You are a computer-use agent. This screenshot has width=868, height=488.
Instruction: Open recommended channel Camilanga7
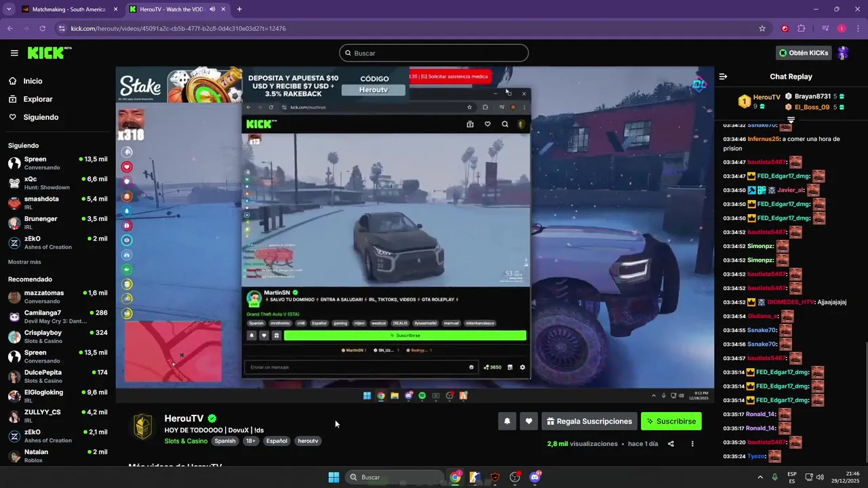[58, 317]
